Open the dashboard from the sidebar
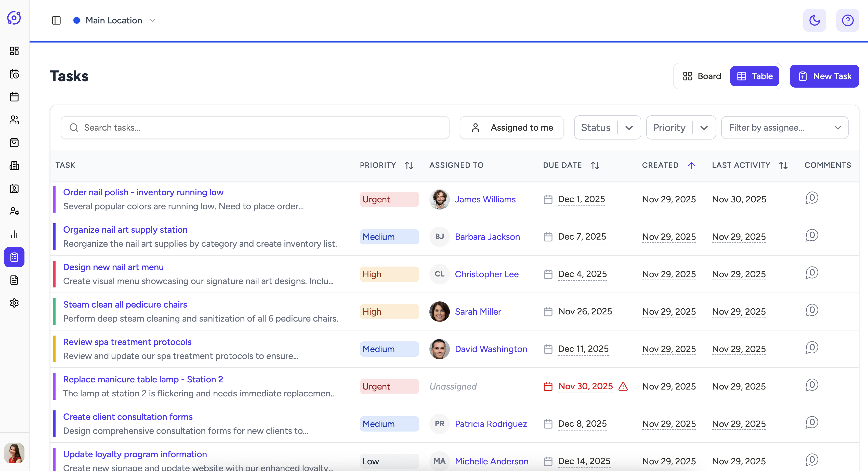 [14, 51]
